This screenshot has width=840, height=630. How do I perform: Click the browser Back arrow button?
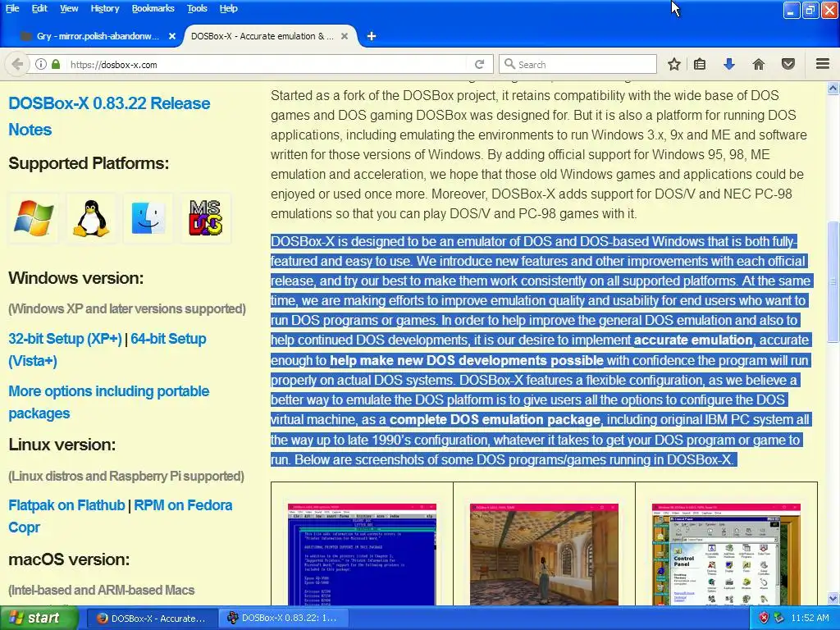coord(17,64)
